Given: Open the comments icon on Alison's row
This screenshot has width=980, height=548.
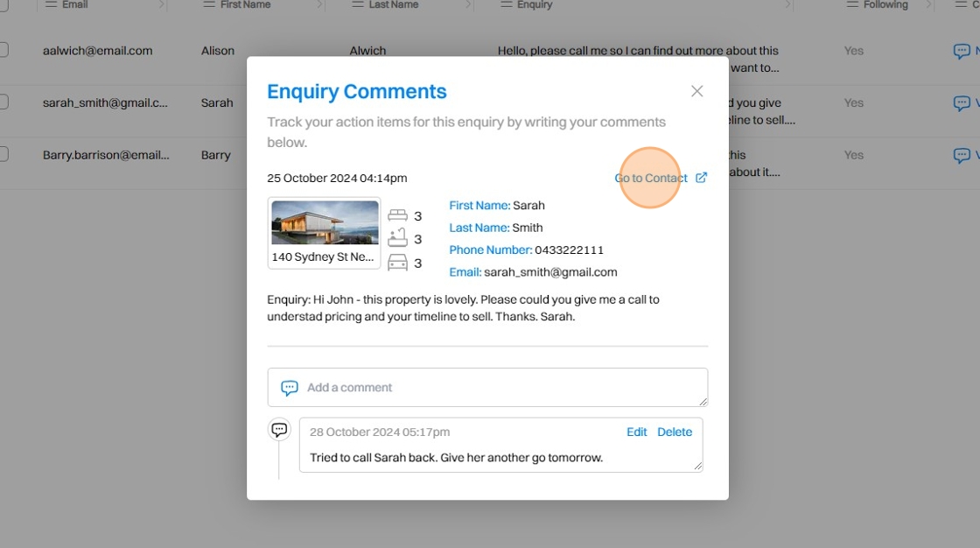Looking at the screenshot, I should (961, 51).
